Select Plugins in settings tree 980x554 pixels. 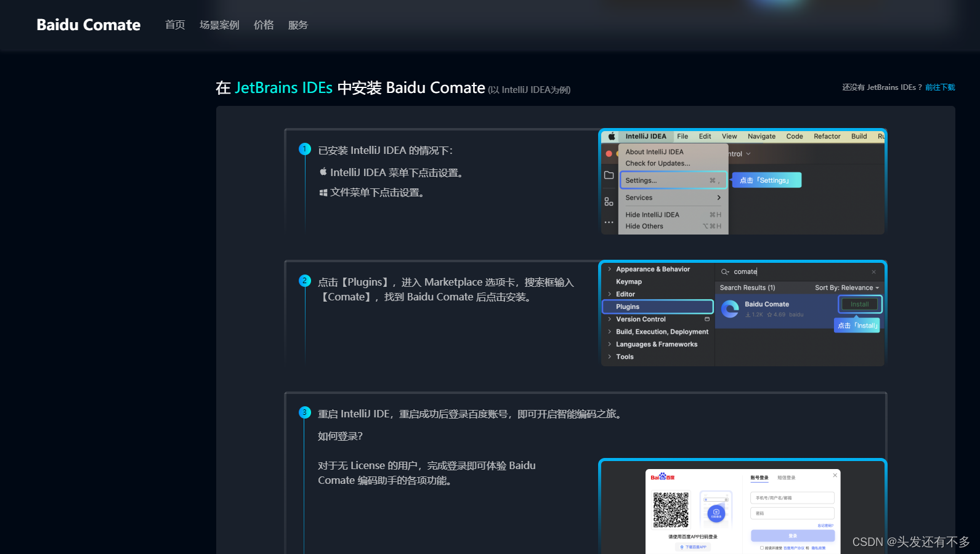coord(657,307)
